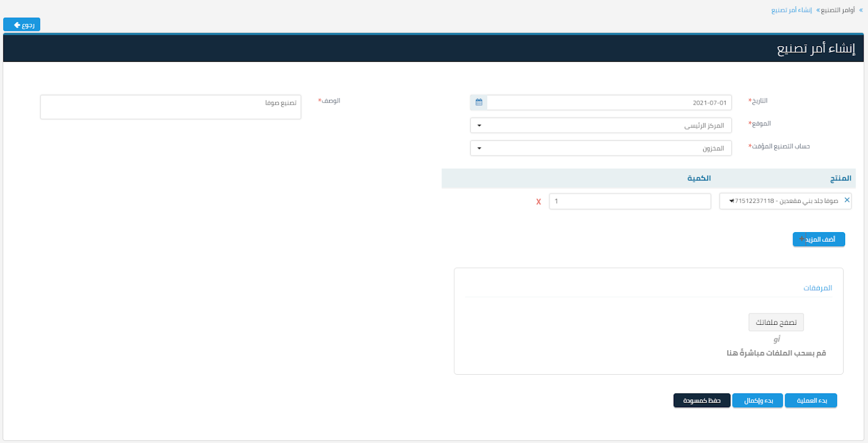The image size is (868, 443).
Task: Click the الكمية column header
Action: pos(699,178)
